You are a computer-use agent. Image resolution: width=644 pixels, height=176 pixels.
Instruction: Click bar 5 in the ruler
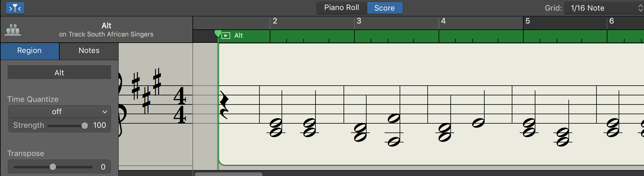(x=528, y=21)
